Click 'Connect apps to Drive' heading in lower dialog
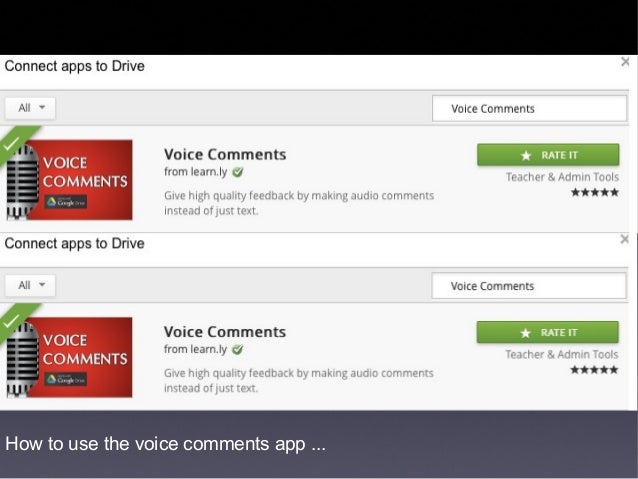 tap(74, 243)
